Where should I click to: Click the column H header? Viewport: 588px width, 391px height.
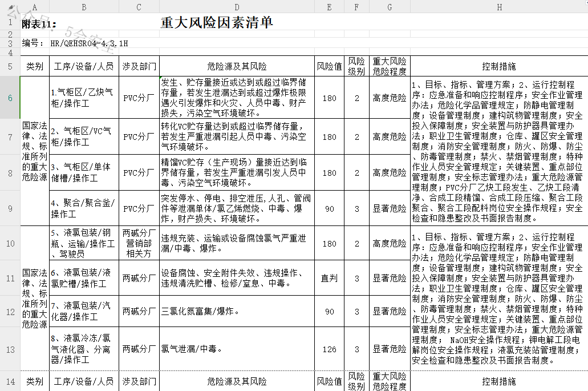pyautogui.click(x=499, y=6)
